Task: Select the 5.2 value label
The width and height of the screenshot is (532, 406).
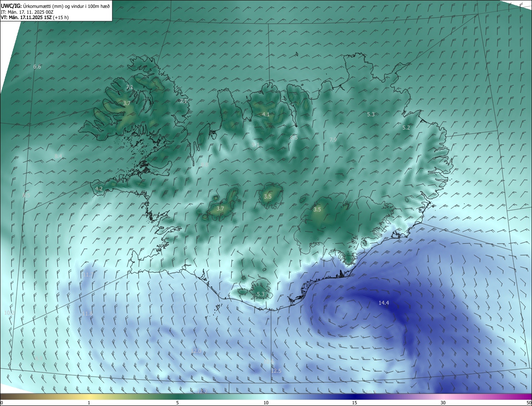Action: click(x=406, y=128)
